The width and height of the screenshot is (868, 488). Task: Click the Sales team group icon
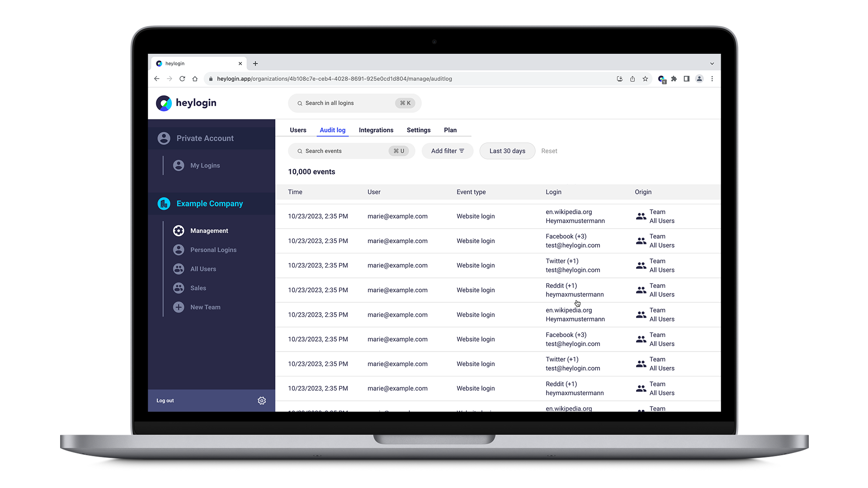tap(179, 288)
